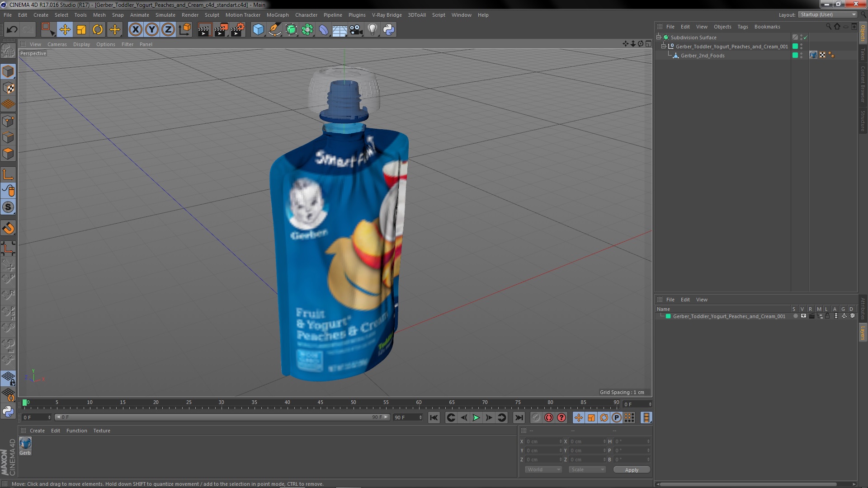Screen dimensions: 868x488
Task: Toggle Z axis lock
Action: 168,30
